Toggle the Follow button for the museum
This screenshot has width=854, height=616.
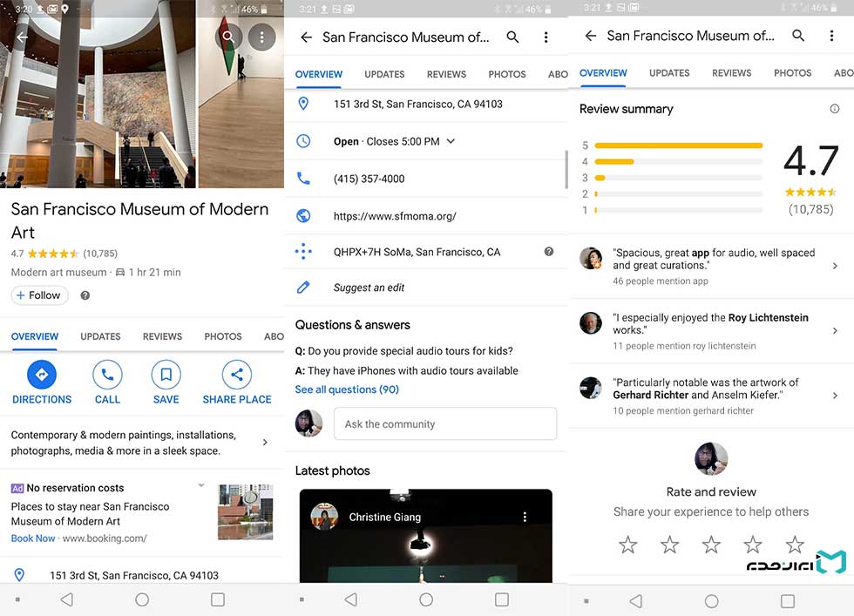tap(40, 295)
